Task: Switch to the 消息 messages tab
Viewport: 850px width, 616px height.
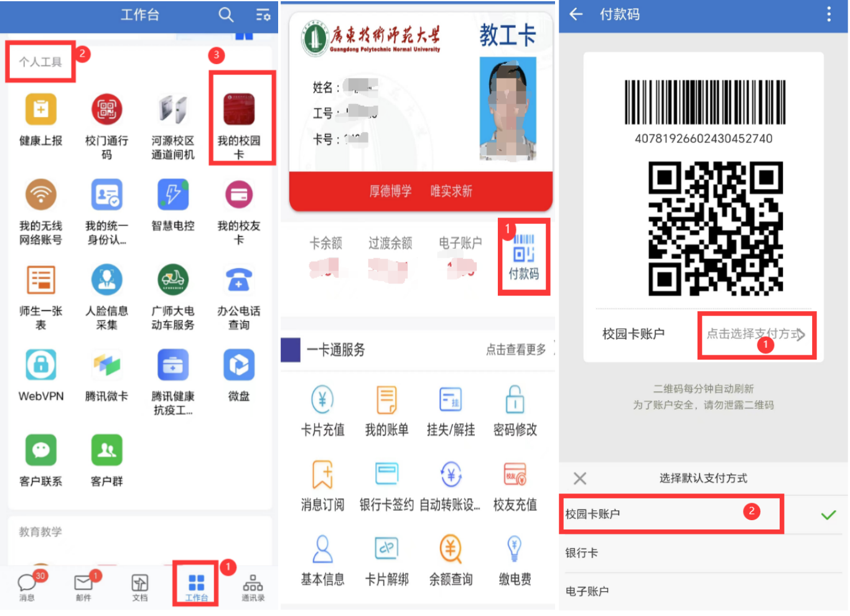Action: [x=27, y=586]
